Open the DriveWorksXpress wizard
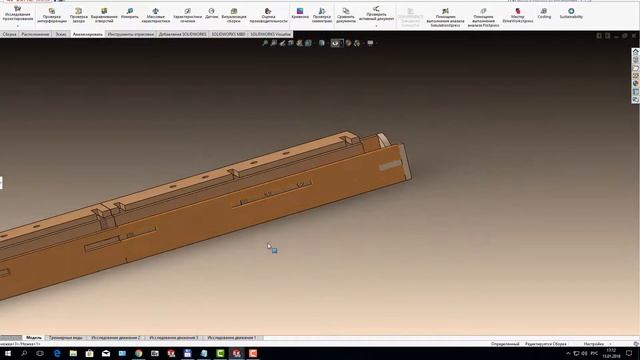Image resolution: width=640 pixels, height=360 pixels. (x=518, y=16)
